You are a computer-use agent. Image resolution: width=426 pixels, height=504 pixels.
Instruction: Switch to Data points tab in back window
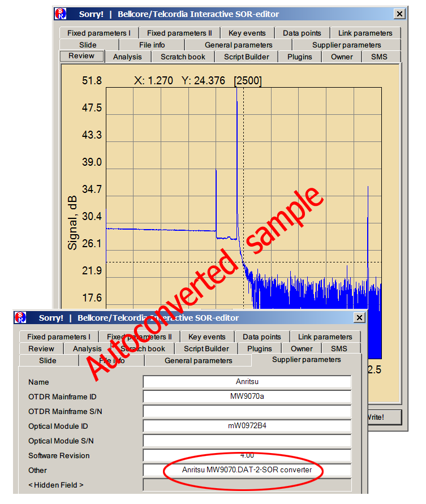click(x=302, y=33)
